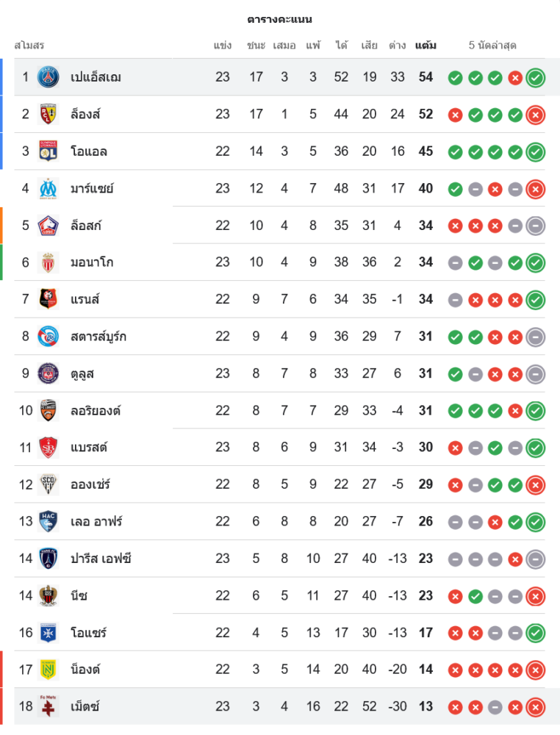Click the Stade Rennais club logo
This screenshot has height=735, width=560.
coord(49,299)
